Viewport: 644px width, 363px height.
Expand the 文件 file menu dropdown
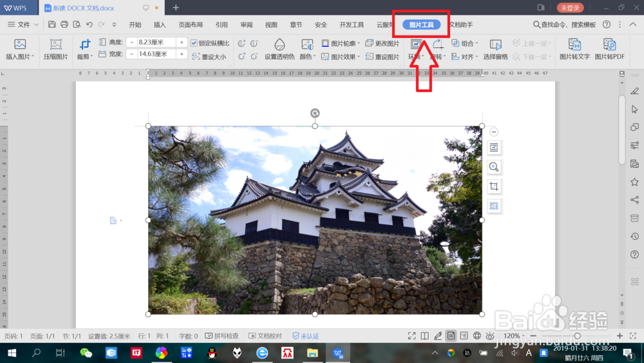coord(36,25)
